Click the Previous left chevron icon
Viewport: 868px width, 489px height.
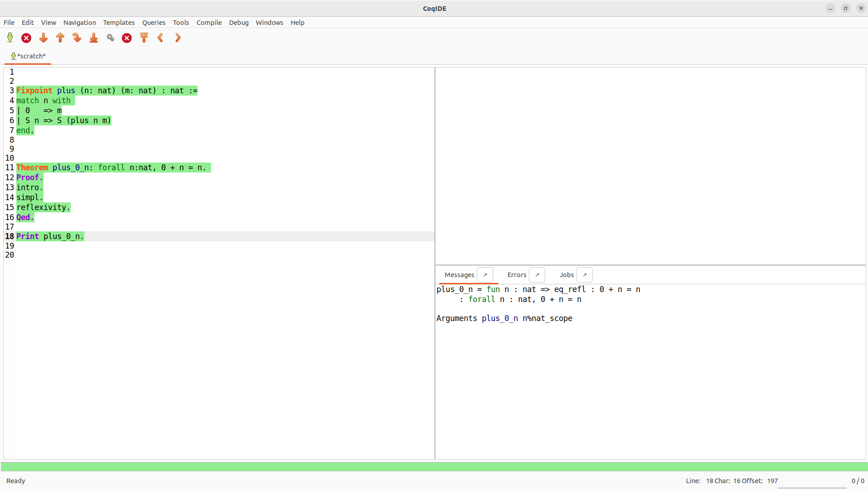(x=161, y=38)
